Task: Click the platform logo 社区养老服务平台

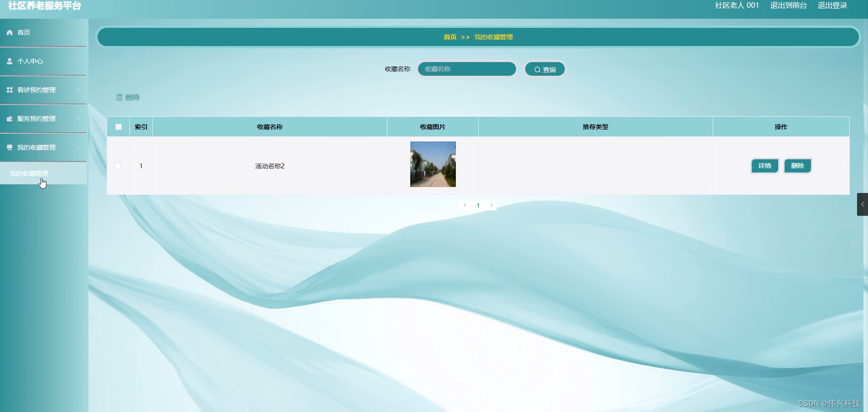Action: [44, 6]
